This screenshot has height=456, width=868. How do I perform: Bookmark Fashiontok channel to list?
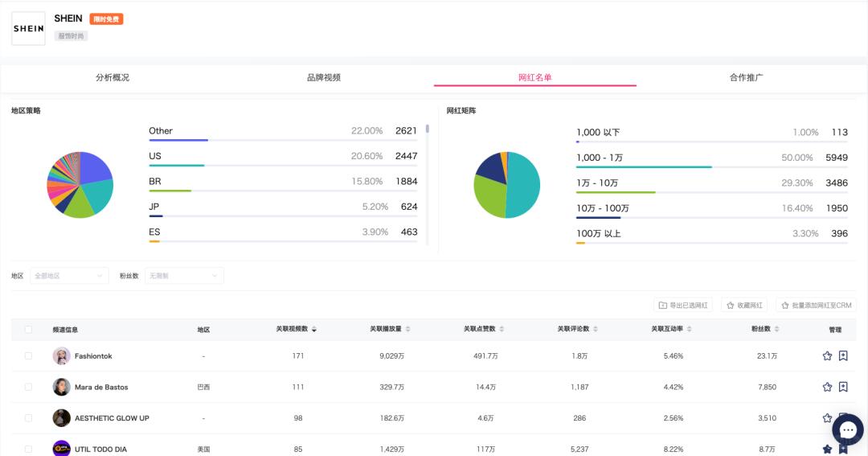pyautogui.click(x=843, y=355)
